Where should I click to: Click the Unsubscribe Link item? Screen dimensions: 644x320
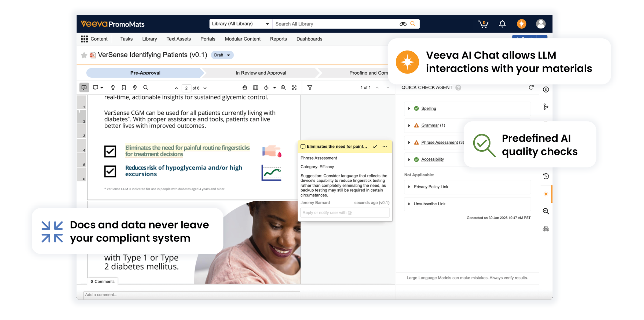coord(429,204)
